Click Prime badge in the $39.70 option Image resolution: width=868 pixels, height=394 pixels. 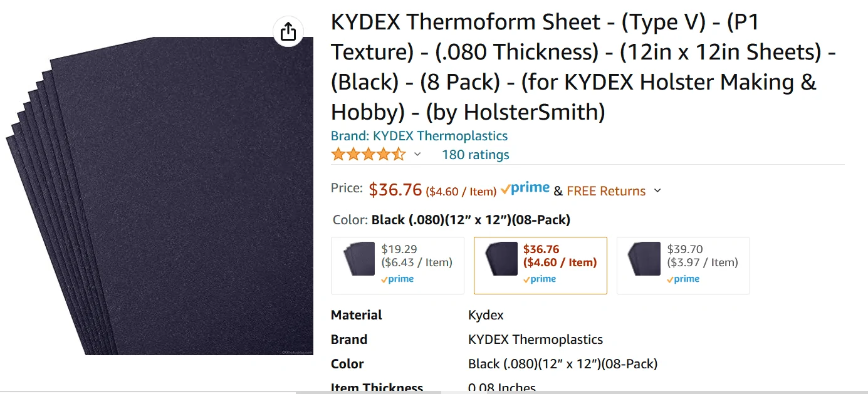[x=683, y=279]
